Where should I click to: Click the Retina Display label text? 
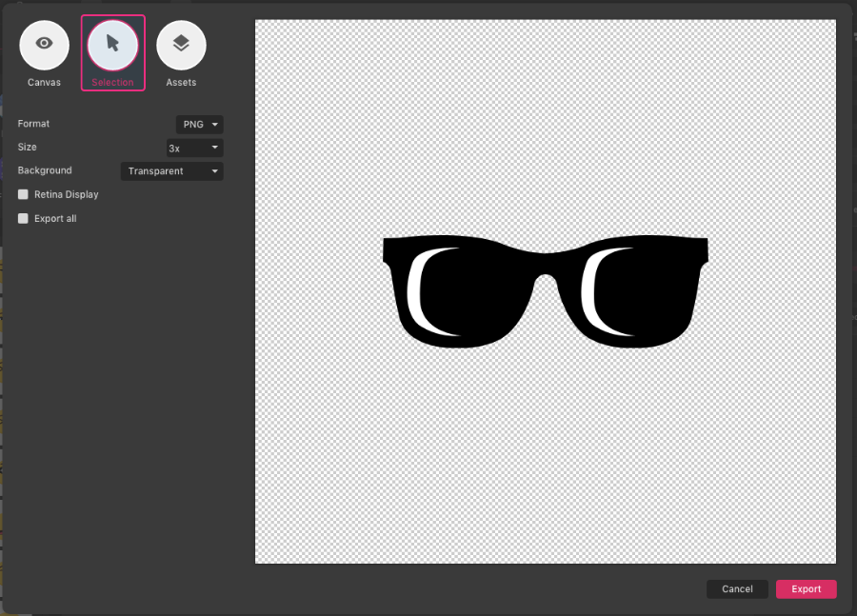click(67, 194)
